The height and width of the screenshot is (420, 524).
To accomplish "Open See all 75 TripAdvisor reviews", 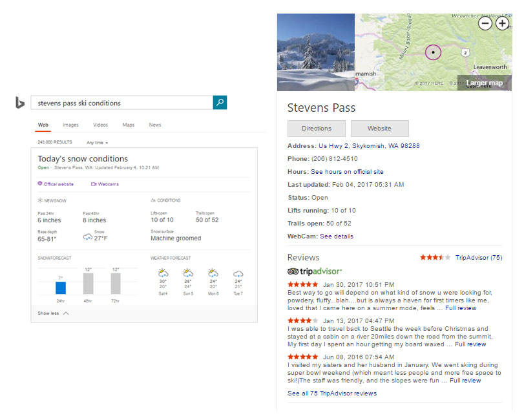I will coord(333,393).
